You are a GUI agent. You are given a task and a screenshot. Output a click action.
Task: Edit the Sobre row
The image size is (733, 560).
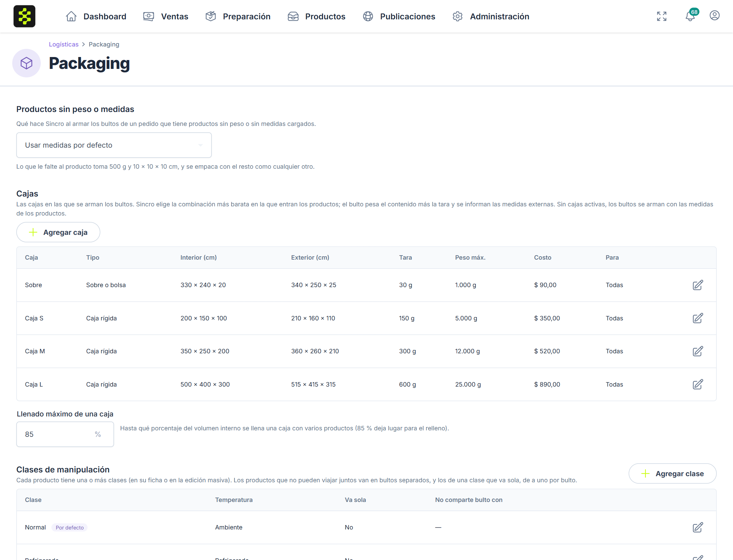point(698,285)
